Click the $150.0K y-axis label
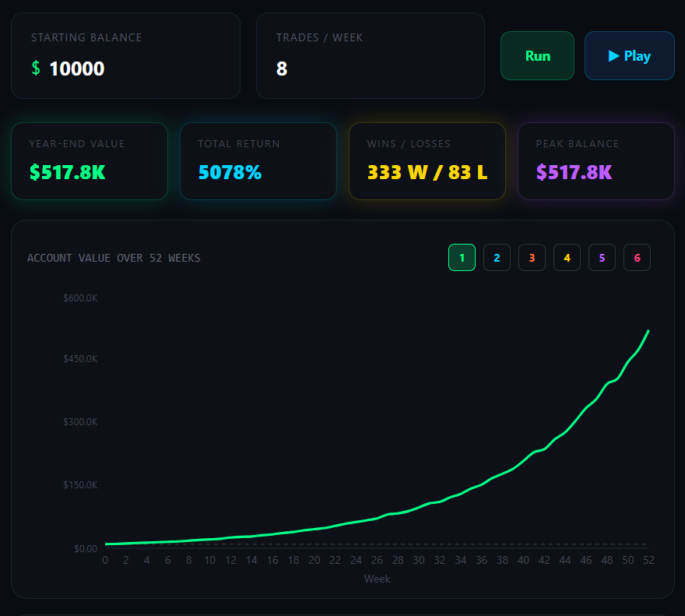 pyautogui.click(x=80, y=485)
